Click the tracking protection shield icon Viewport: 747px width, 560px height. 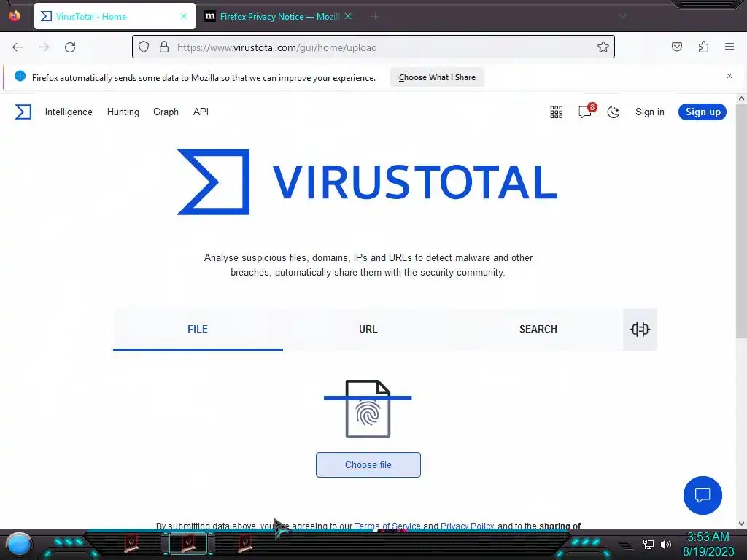click(x=144, y=47)
